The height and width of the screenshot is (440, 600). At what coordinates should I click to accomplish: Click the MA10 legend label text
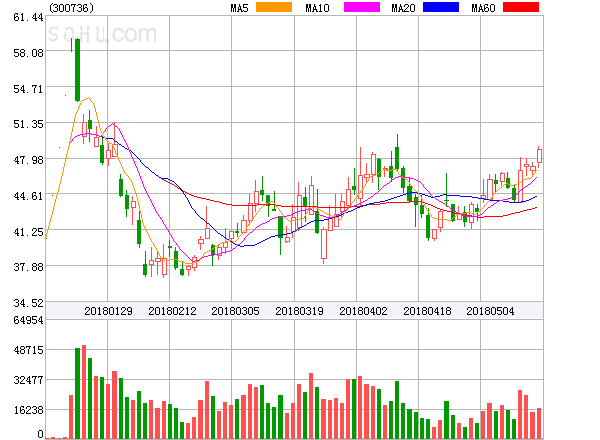tap(317, 8)
